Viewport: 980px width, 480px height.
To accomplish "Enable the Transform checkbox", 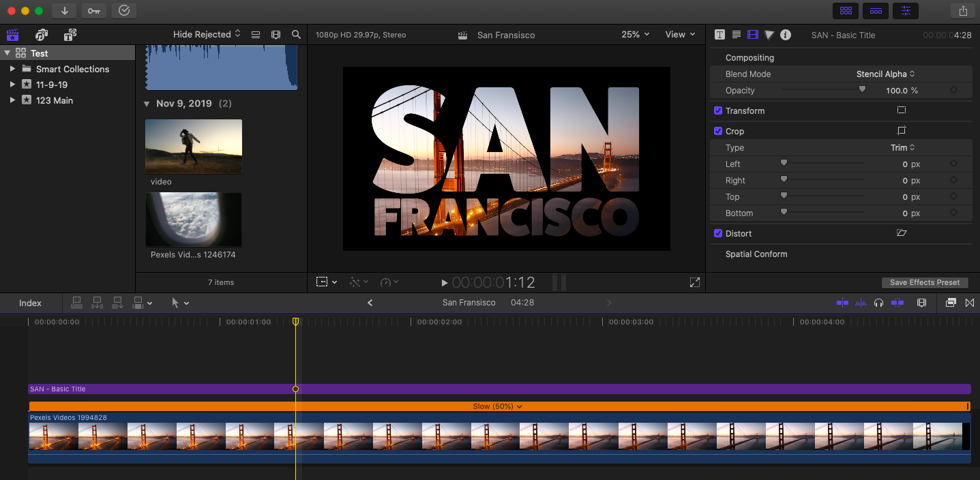I will (x=718, y=110).
